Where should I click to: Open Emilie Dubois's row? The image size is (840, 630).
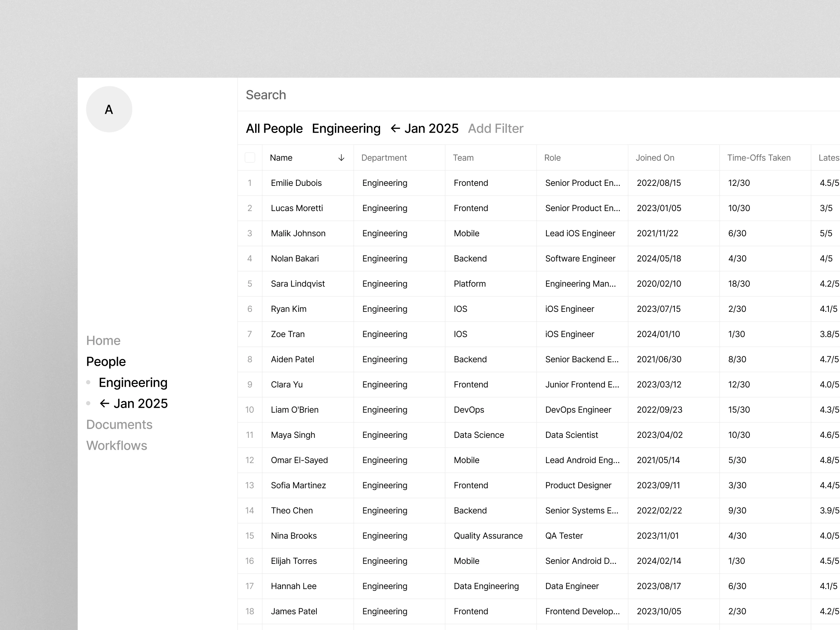(x=296, y=183)
